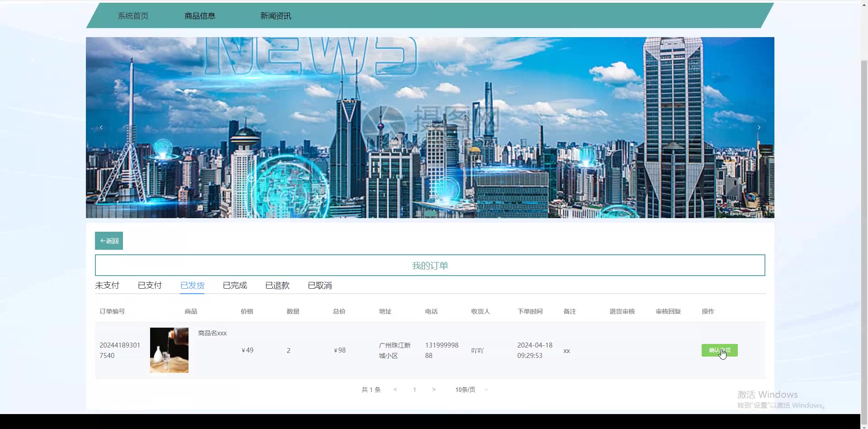Switch to the 已取消 orders tab

(x=320, y=286)
